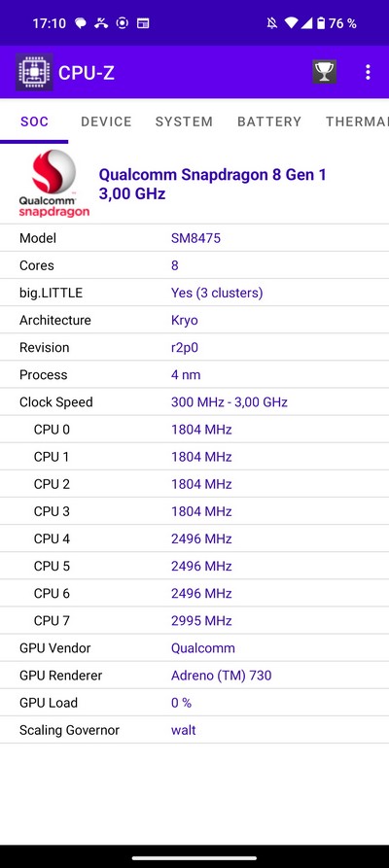Tap the GPU Renderer Adreno 730 row
This screenshot has height=868, width=389.
click(x=194, y=676)
